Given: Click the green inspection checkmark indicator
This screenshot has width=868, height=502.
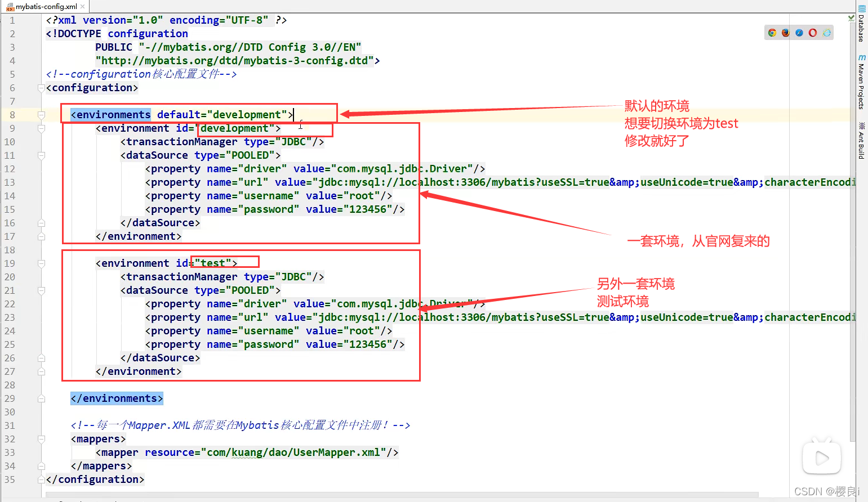Looking at the screenshot, I should coord(851,19).
